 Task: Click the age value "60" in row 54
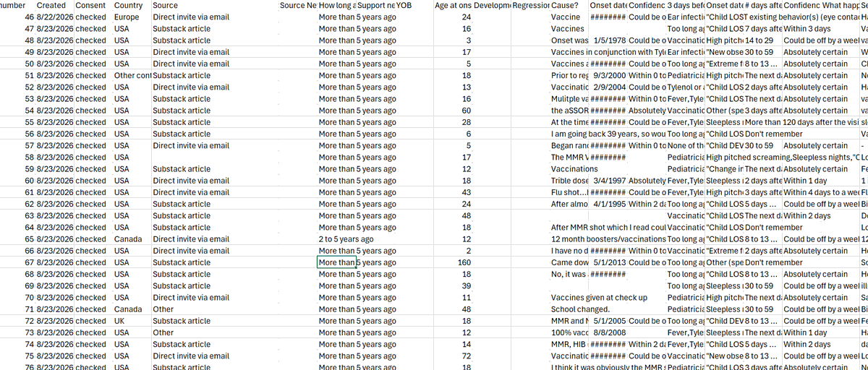[x=452, y=111]
